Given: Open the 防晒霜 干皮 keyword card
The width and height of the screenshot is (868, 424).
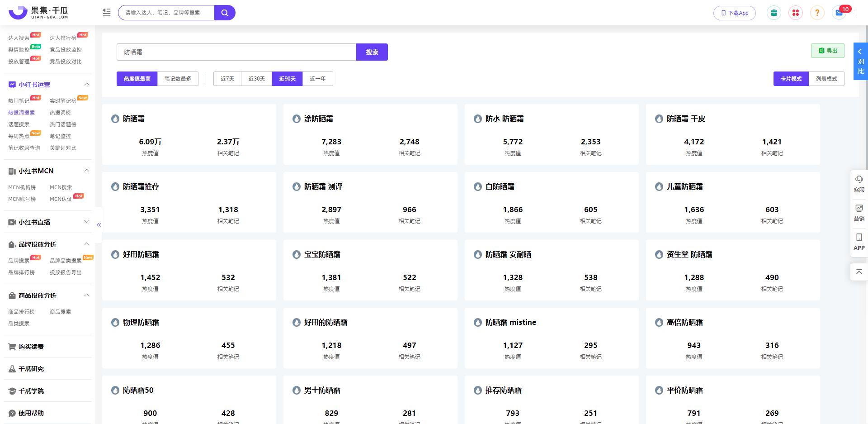Looking at the screenshot, I should (733, 134).
